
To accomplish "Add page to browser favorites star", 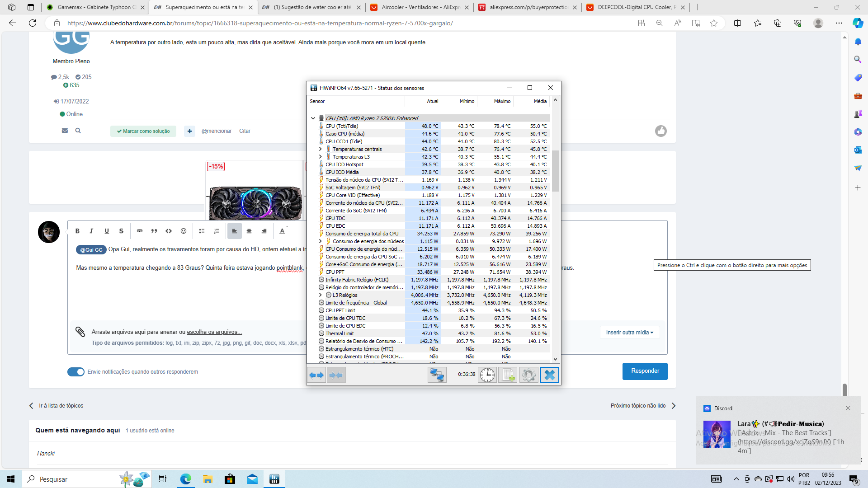I will click(714, 23).
